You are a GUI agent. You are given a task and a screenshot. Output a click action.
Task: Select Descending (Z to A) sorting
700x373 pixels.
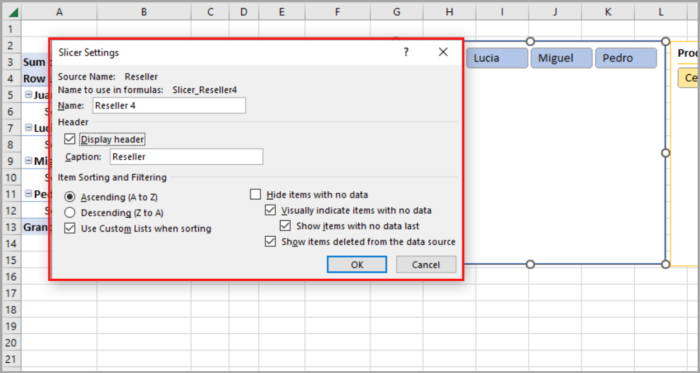(x=70, y=212)
